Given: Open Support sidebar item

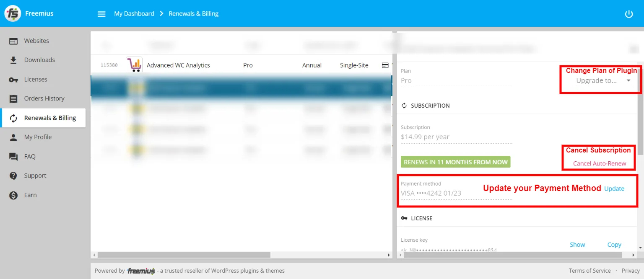Looking at the screenshot, I should point(35,176).
